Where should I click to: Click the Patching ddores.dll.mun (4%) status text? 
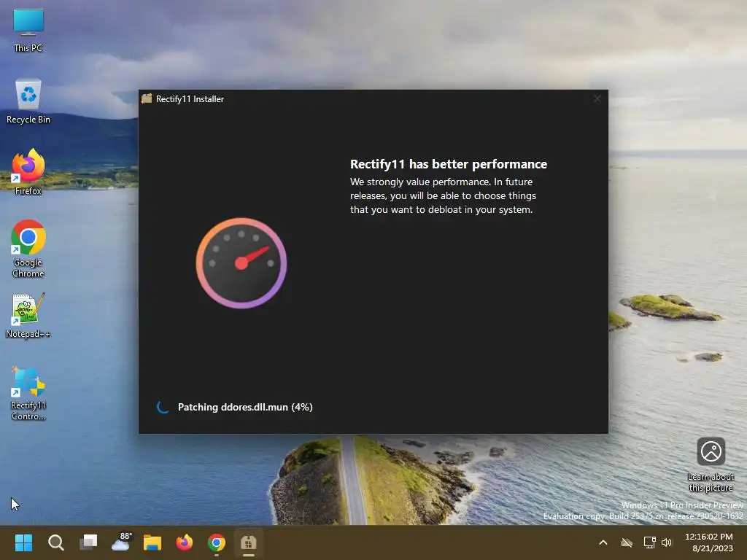(245, 407)
